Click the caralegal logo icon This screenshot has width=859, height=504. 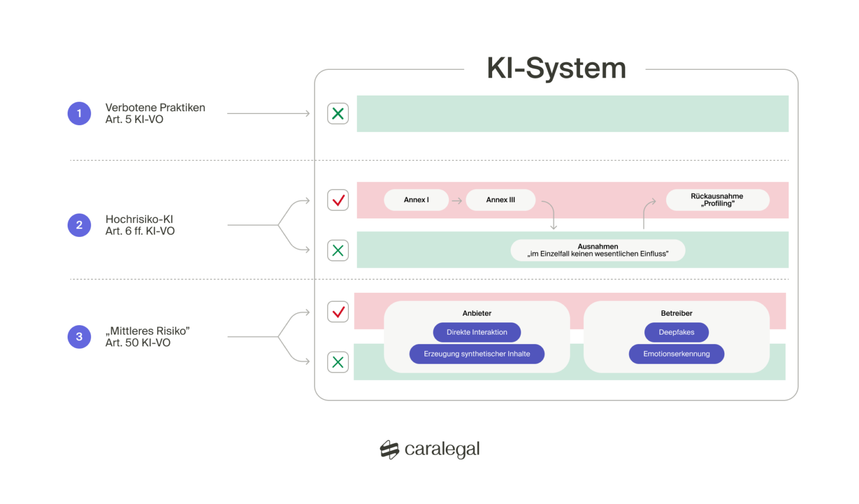(x=389, y=449)
